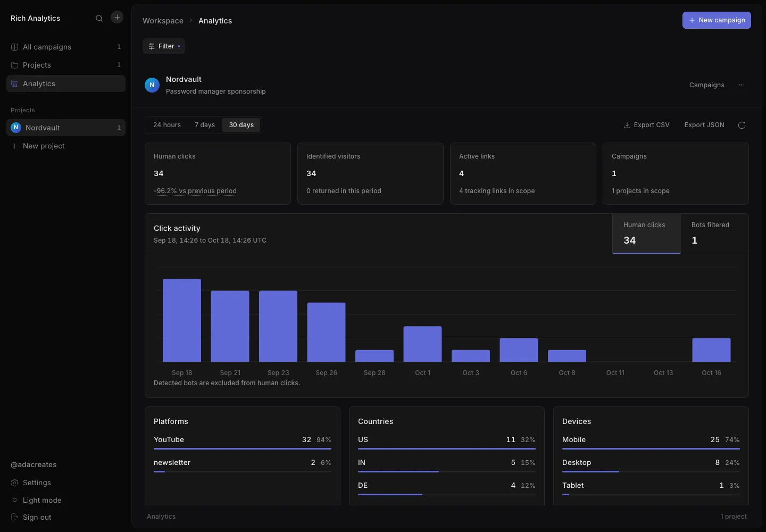Click the Nordvault avatar icon

click(x=152, y=85)
